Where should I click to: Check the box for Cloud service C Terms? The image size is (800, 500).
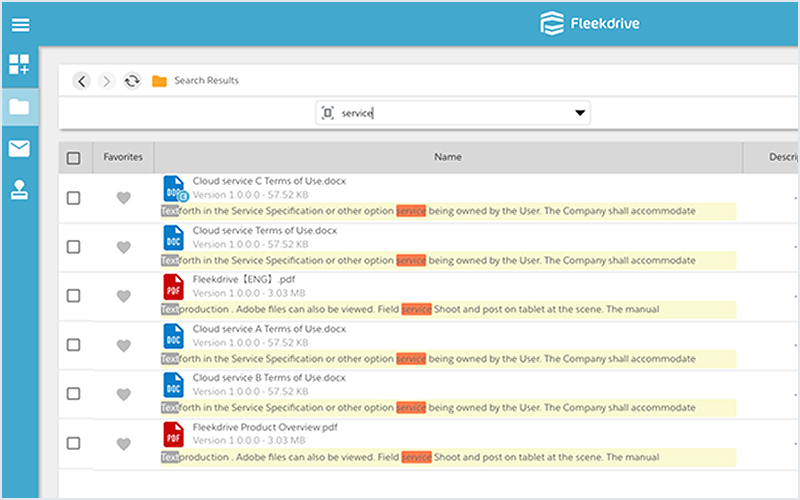73,197
